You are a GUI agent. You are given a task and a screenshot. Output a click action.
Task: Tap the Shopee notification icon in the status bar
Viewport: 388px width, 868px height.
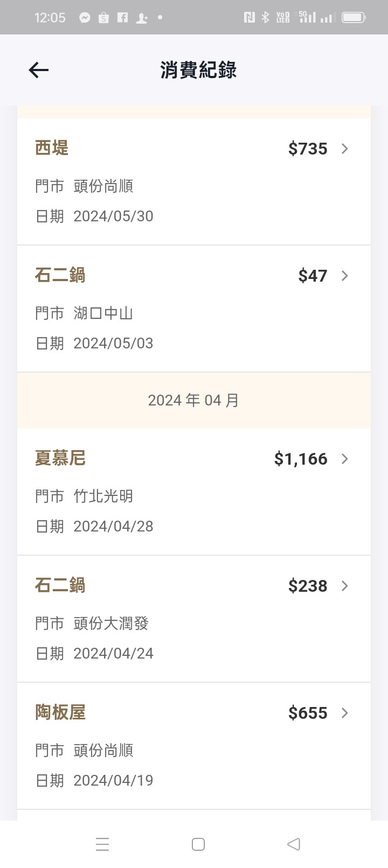tap(103, 18)
